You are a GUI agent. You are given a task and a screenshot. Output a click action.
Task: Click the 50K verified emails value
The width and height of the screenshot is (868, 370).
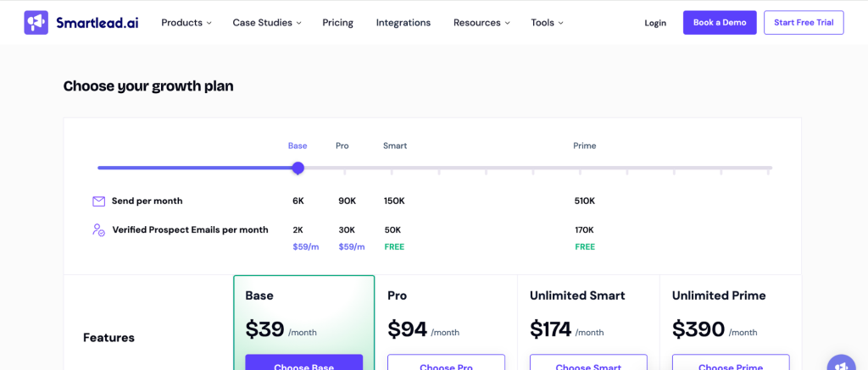(x=392, y=230)
